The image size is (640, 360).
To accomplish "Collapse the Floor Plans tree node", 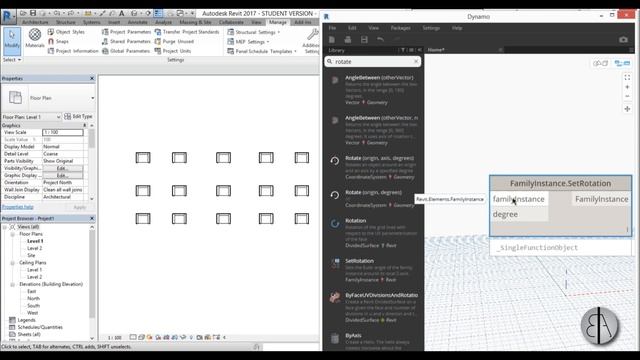I will point(13,234).
